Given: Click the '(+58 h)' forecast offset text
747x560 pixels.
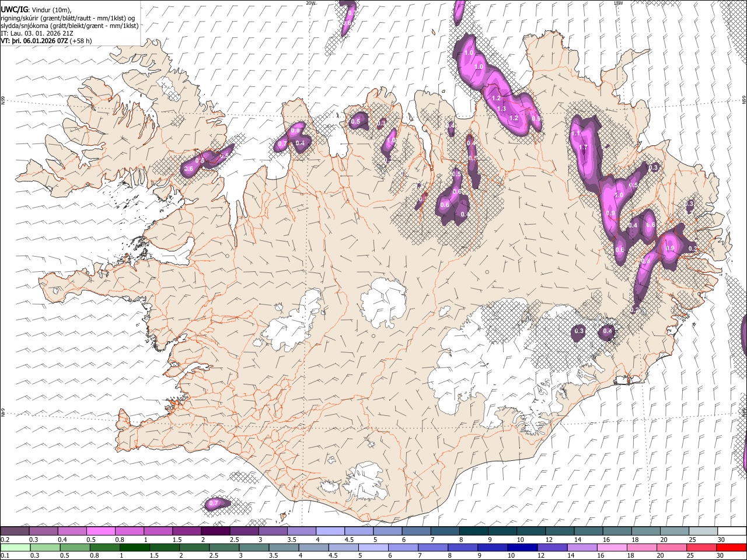Looking at the screenshot, I should pos(81,41).
